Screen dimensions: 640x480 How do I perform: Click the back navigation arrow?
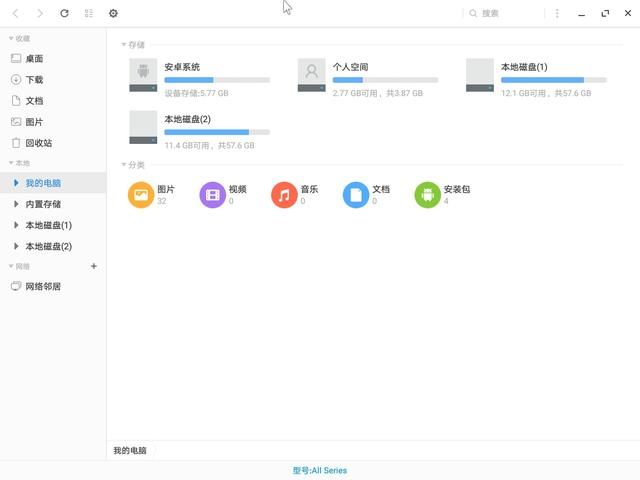(x=16, y=13)
